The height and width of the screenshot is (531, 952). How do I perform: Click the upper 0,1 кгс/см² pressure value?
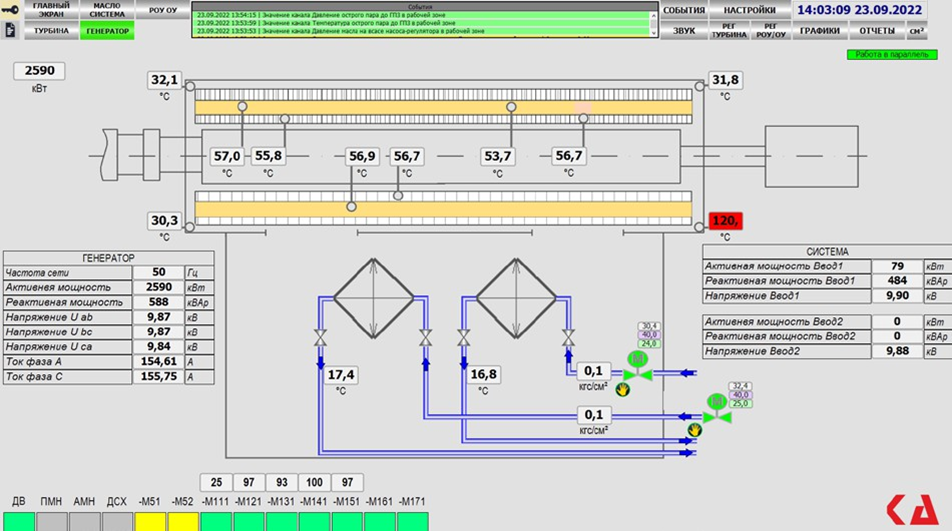593,371
